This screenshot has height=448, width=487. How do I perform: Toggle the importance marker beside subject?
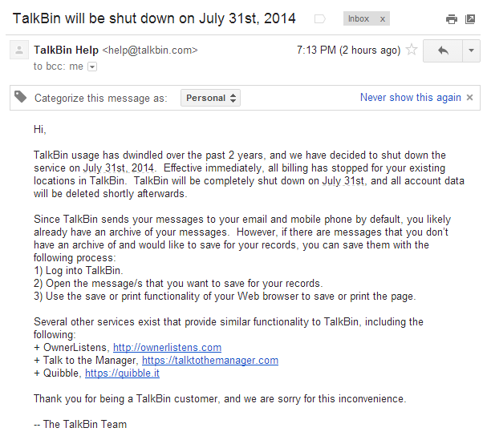[x=320, y=18]
